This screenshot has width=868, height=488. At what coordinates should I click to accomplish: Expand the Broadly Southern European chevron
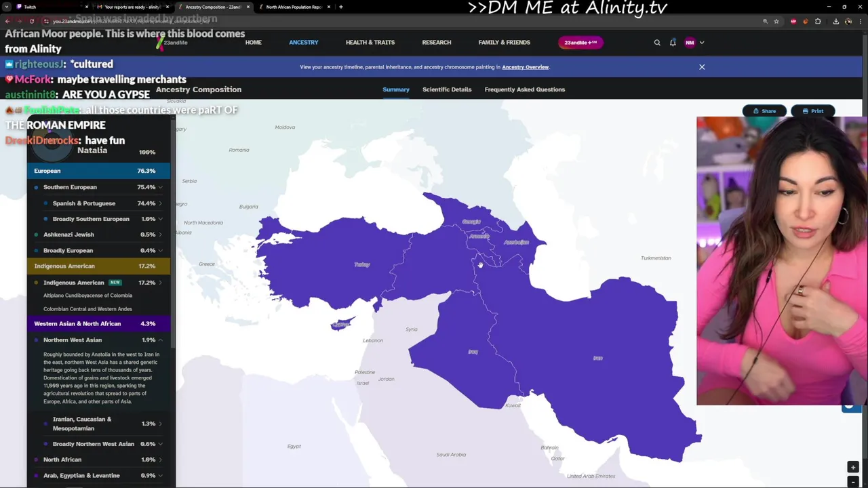[x=161, y=219]
